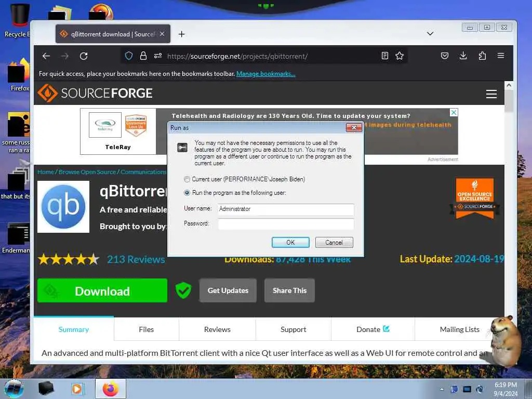Click the green verified shield icon
532x399 pixels.
[183, 291]
